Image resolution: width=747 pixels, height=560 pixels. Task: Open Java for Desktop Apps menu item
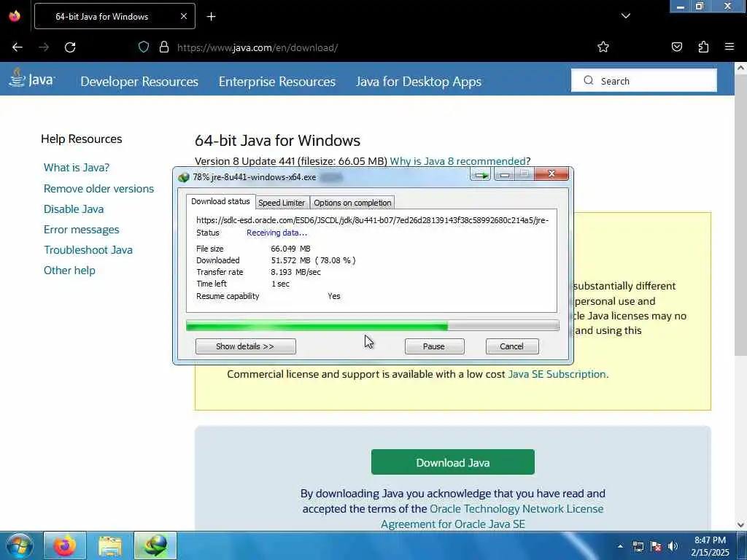(419, 82)
